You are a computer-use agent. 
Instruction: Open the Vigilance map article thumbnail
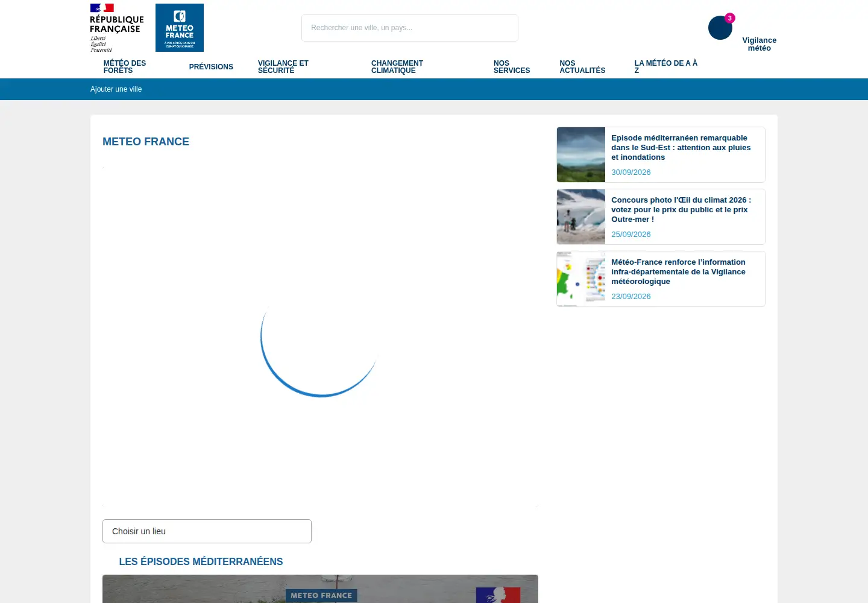coord(581,279)
